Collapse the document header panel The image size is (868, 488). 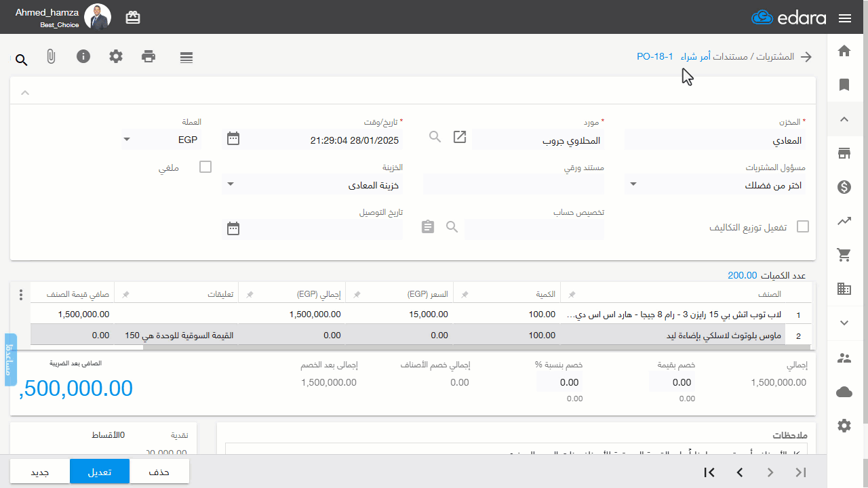(x=25, y=92)
